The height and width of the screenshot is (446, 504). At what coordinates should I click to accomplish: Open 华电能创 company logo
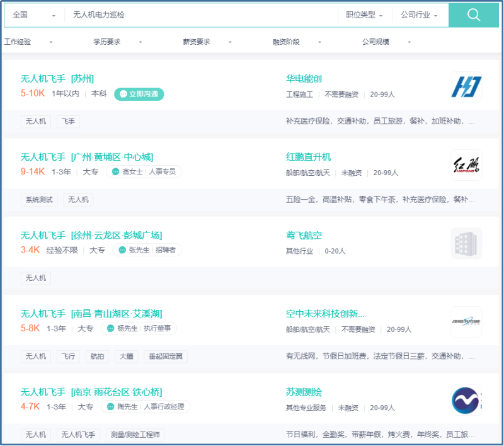[x=466, y=87]
